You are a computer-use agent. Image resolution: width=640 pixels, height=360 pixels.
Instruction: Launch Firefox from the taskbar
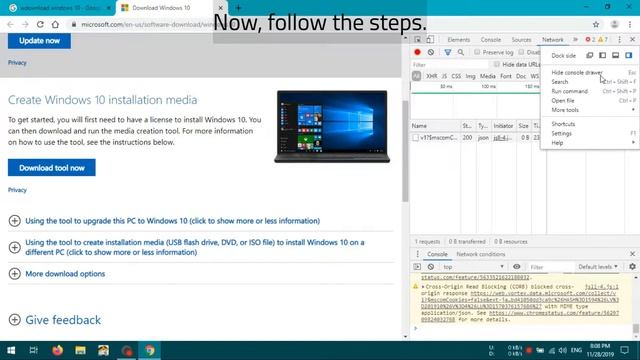[58, 350]
